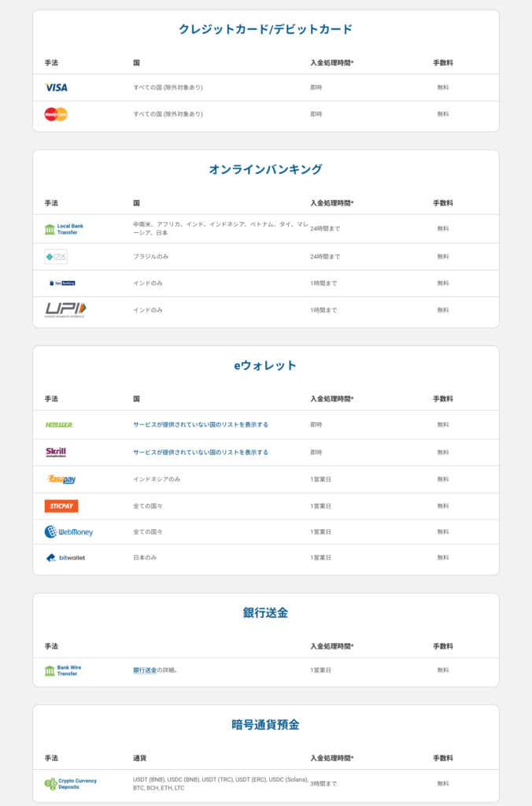Click the WebMoney logo
This screenshot has height=806, width=532.
68,532
